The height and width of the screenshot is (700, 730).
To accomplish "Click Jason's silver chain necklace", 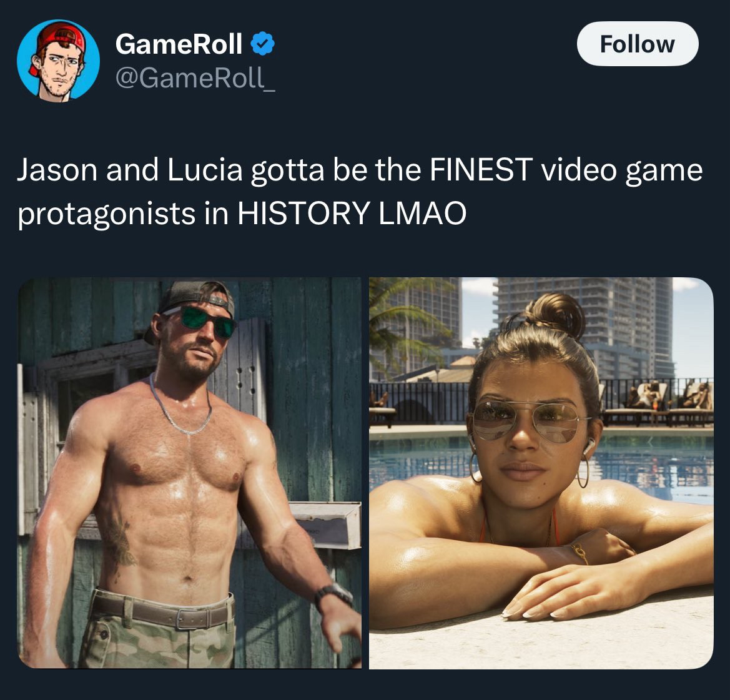I will tap(180, 406).
